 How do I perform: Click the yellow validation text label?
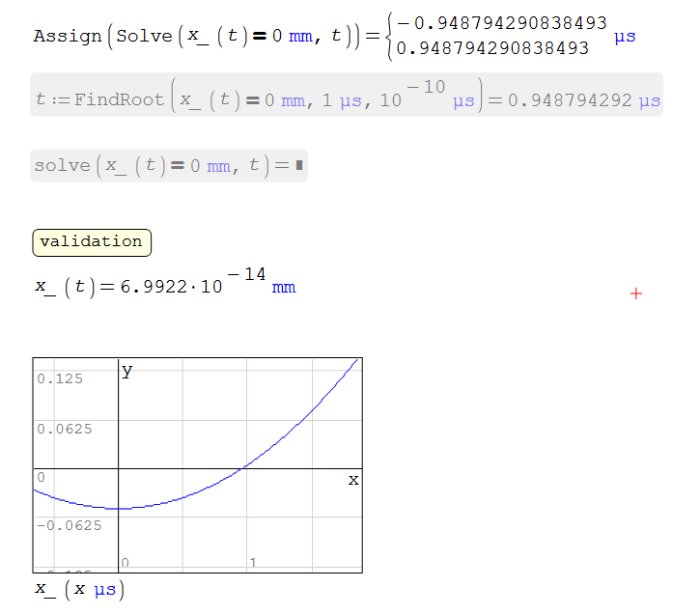pos(91,241)
